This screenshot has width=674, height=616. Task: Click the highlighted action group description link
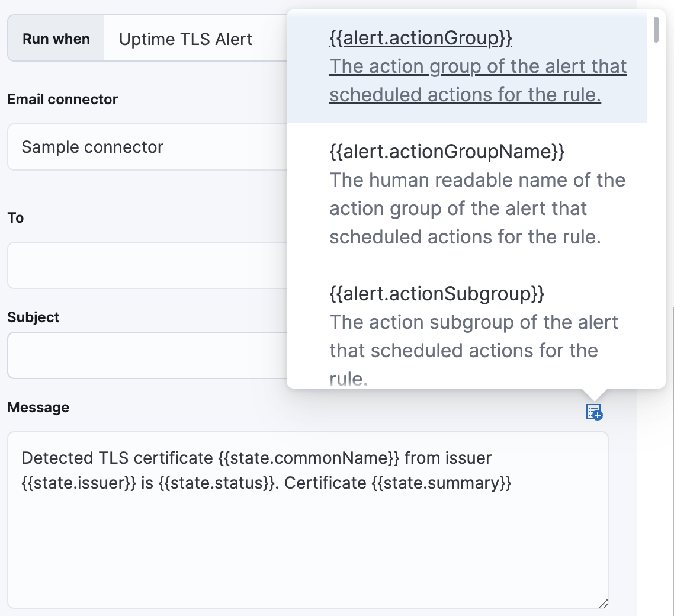pos(479,80)
